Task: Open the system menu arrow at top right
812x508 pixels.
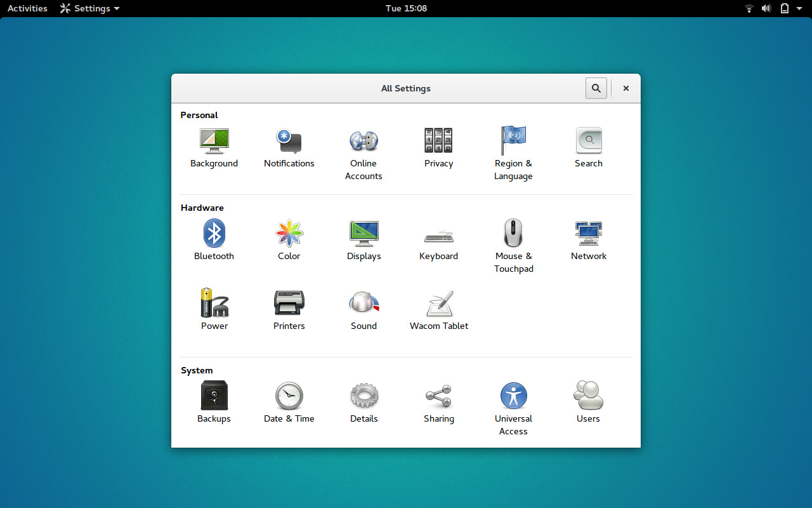Action: click(801, 8)
